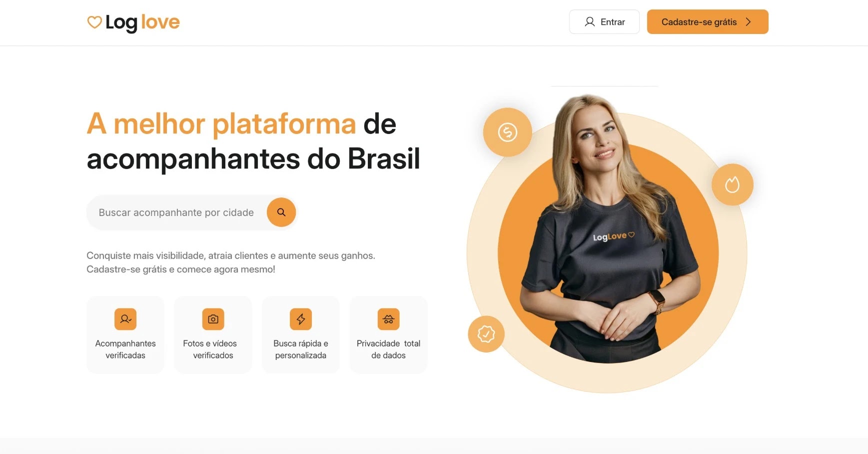Click the flame circle icon
The width and height of the screenshot is (868, 454).
click(732, 184)
